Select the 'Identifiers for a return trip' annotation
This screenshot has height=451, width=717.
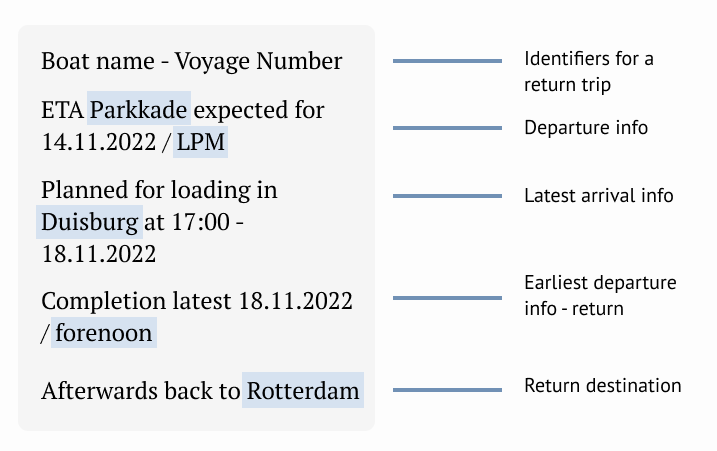click(588, 72)
